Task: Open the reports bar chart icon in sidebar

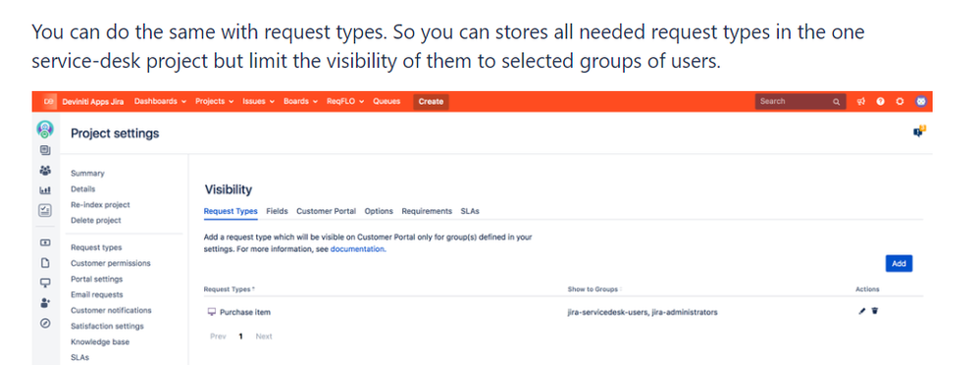Action: coord(45,190)
